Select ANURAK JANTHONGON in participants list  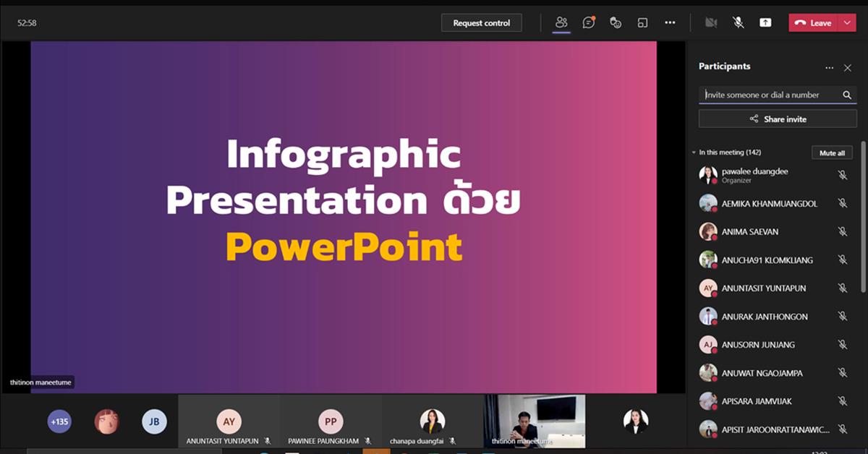click(774, 316)
